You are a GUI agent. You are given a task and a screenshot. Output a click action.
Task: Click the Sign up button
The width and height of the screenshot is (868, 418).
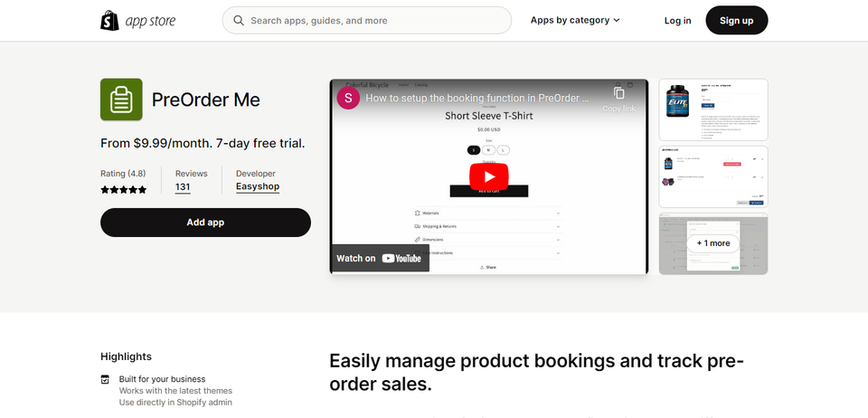(x=736, y=21)
